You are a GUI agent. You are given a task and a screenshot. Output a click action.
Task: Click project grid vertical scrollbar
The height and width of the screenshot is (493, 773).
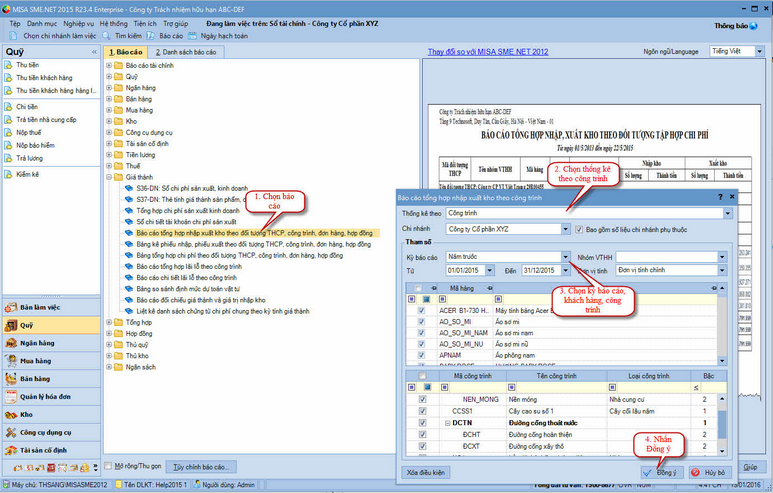[x=722, y=424]
